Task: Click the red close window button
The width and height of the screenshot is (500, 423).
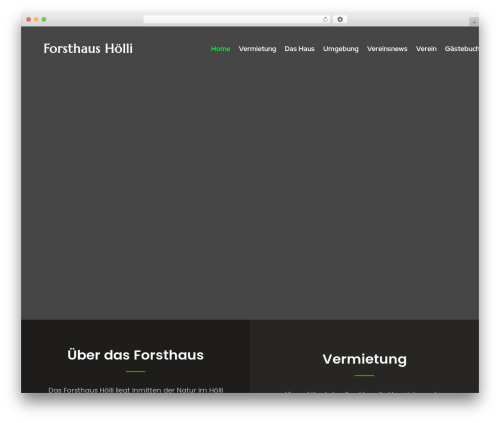Action: click(x=29, y=19)
